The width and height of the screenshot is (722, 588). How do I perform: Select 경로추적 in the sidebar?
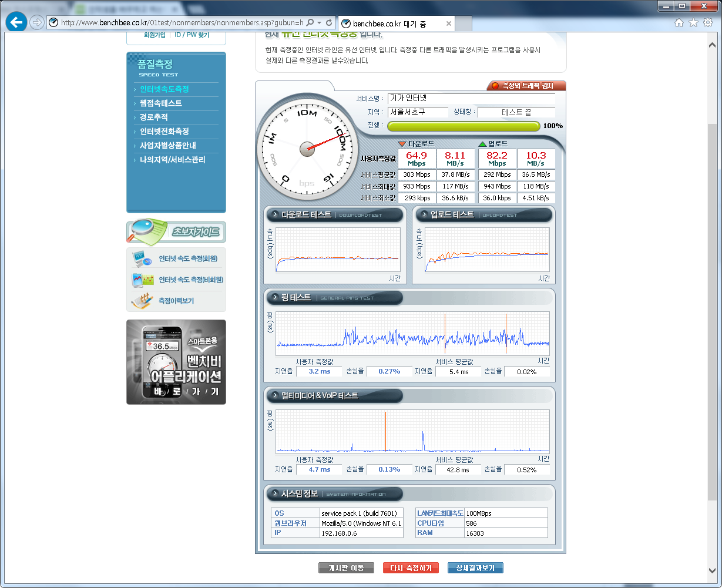point(154,117)
